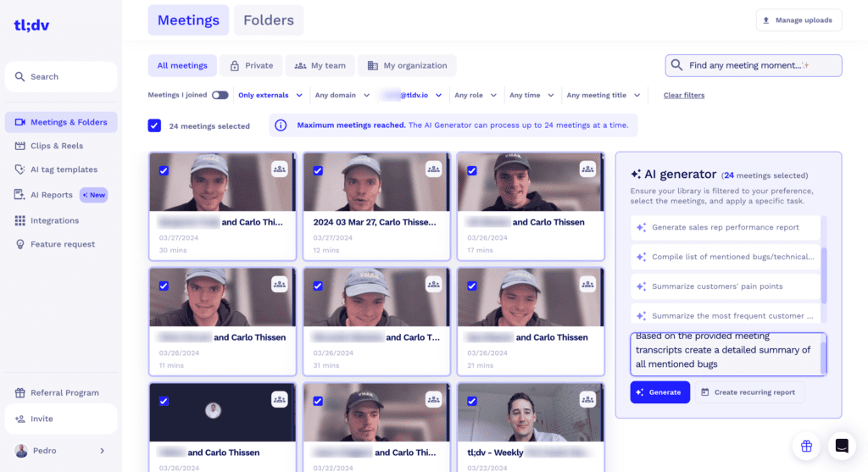The image size is (868, 472).
Task: Toggle the Meetings I joined switch
Action: (x=220, y=96)
